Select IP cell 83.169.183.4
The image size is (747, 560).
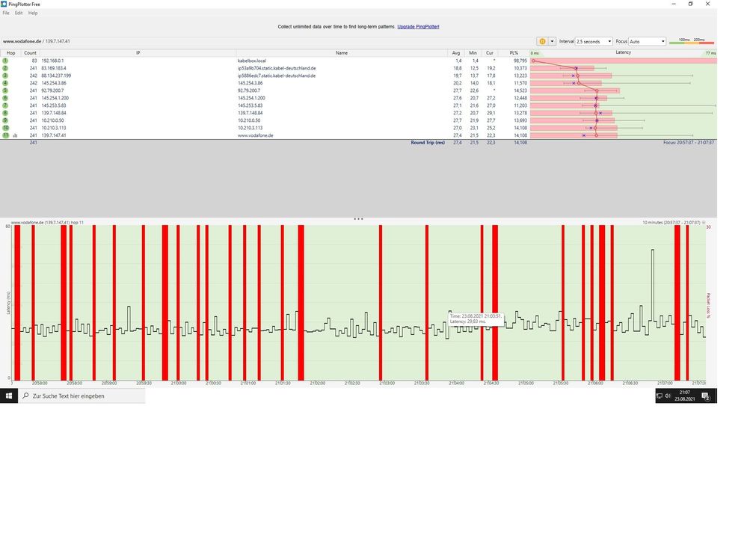tap(54, 68)
